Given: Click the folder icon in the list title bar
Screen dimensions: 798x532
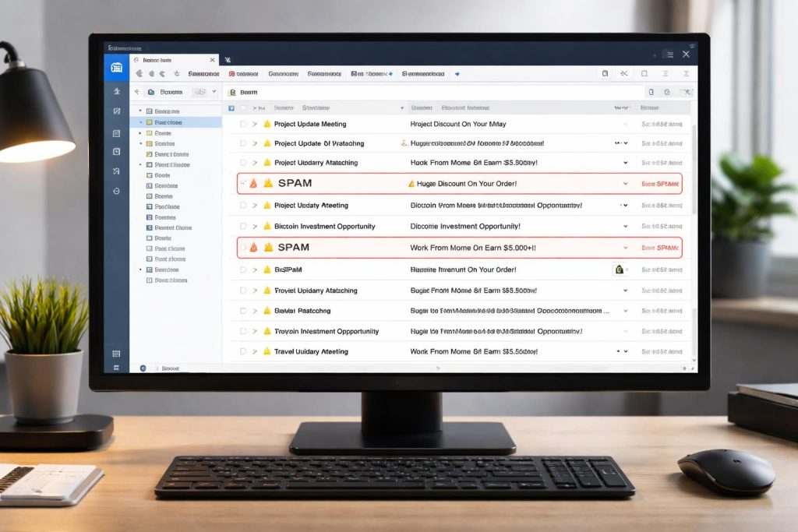Looking at the screenshot, I should [232, 92].
